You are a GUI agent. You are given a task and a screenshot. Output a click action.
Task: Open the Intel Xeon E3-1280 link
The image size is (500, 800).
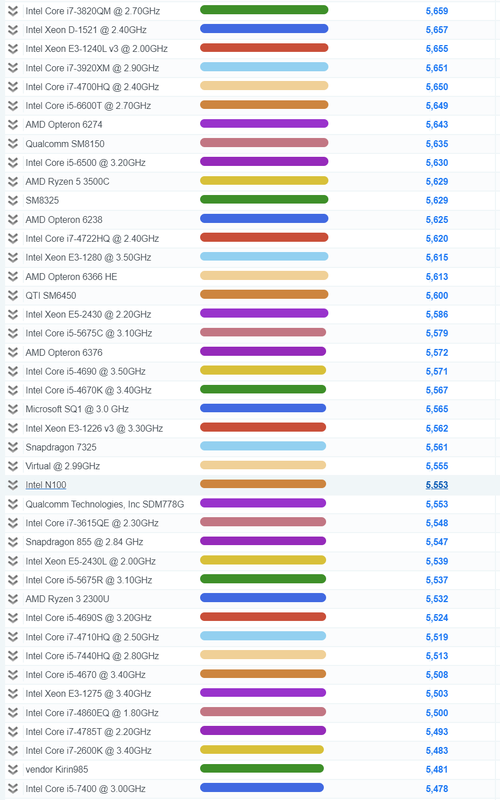[88, 257]
